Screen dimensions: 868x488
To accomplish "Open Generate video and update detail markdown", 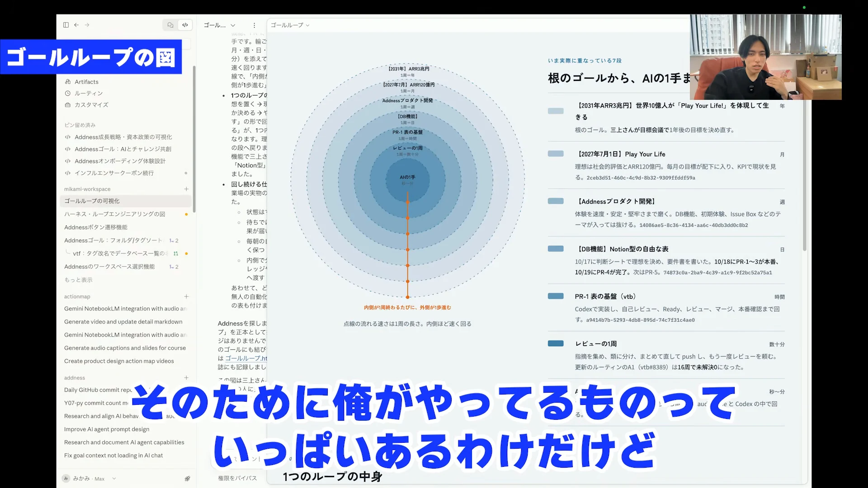I will click(x=123, y=322).
